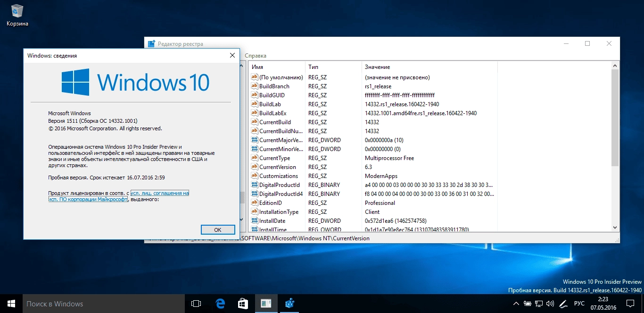Click the 0x0000000a (10) value
Screen dimensions: 644x313
coord(384,140)
